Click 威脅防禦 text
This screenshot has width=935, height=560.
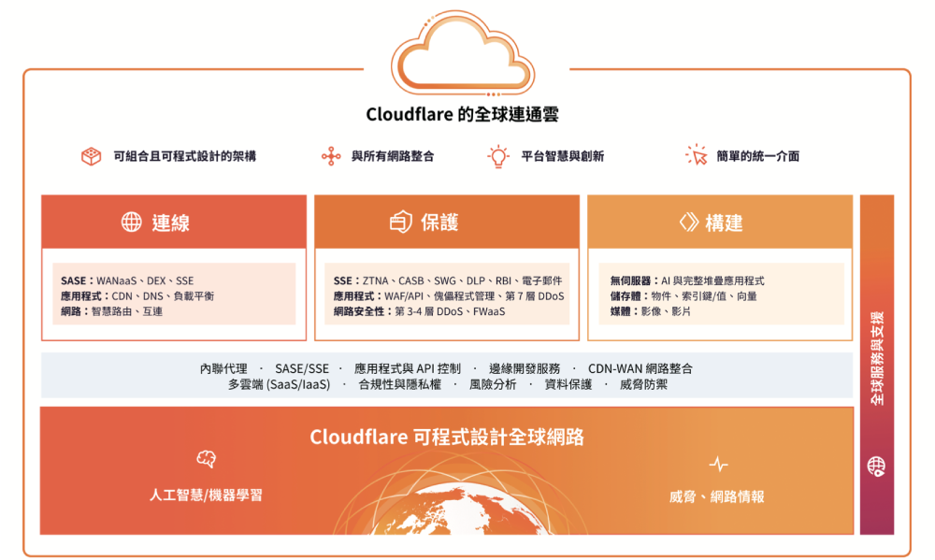(x=643, y=384)
